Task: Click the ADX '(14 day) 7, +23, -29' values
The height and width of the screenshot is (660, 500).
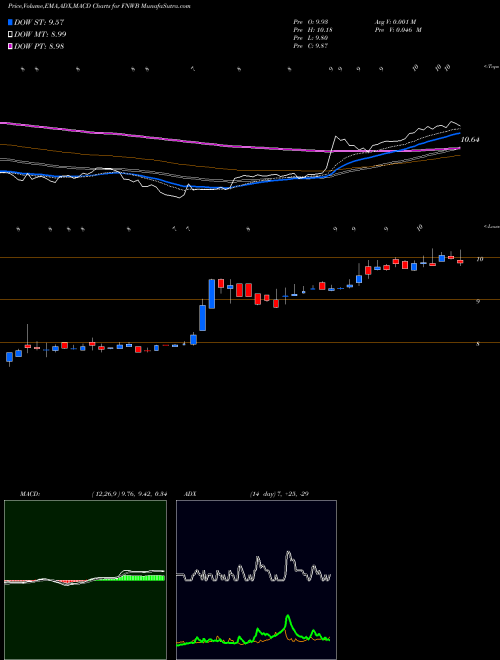Action: 279,494
